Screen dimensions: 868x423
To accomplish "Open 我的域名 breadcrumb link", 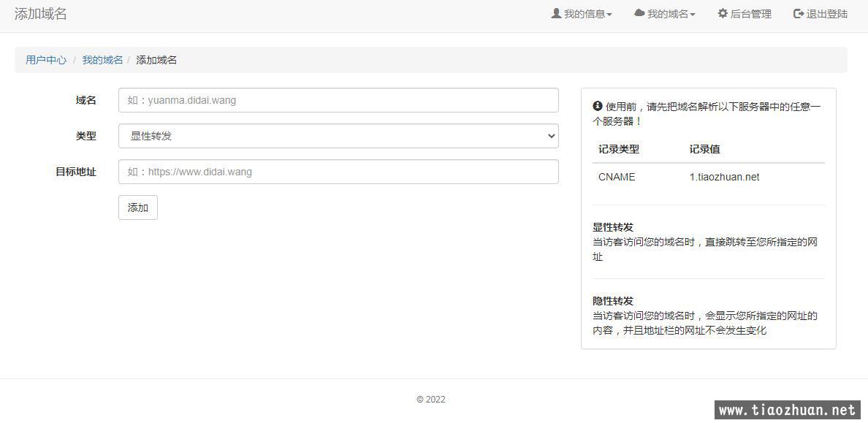I will pyautogui.click(x=102, y=60).
